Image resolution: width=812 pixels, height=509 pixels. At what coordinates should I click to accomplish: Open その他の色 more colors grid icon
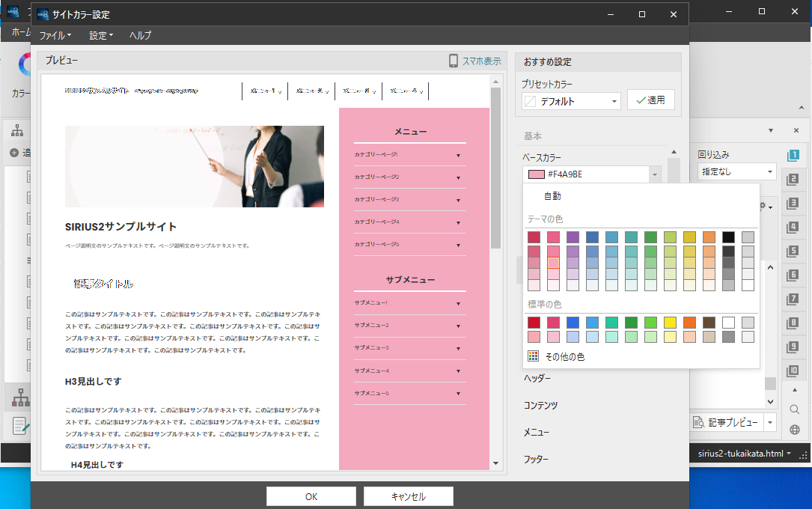[x=533, y=357]
